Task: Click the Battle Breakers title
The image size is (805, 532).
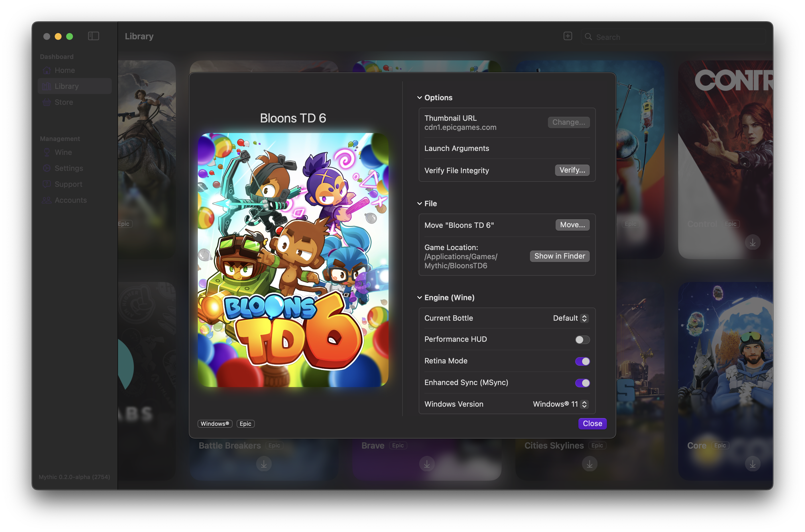Action: (230, 445)
